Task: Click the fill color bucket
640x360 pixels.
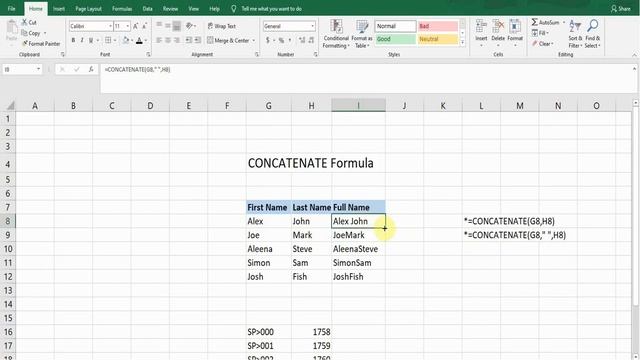Action: [126, 40]
